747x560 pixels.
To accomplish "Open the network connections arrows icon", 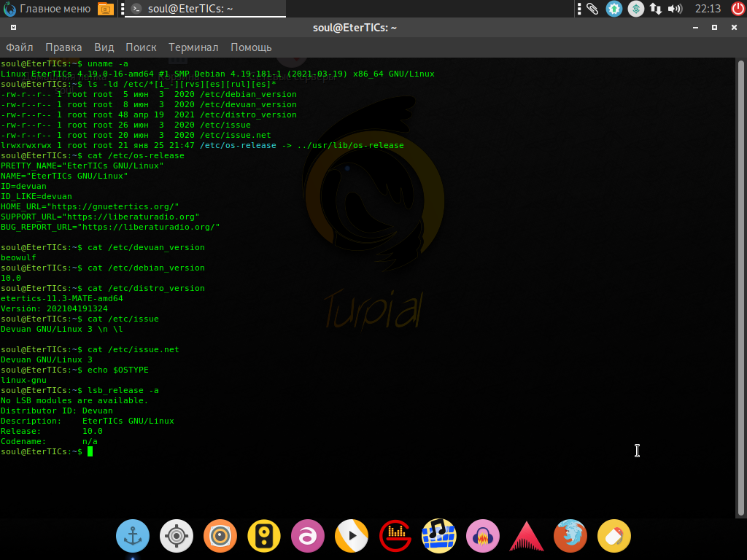I will tap(656, 9).
